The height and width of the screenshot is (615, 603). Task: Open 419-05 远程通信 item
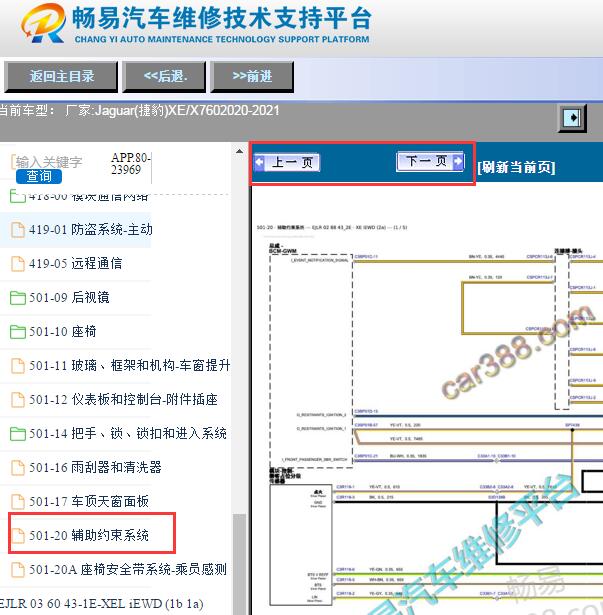[75, 264]
